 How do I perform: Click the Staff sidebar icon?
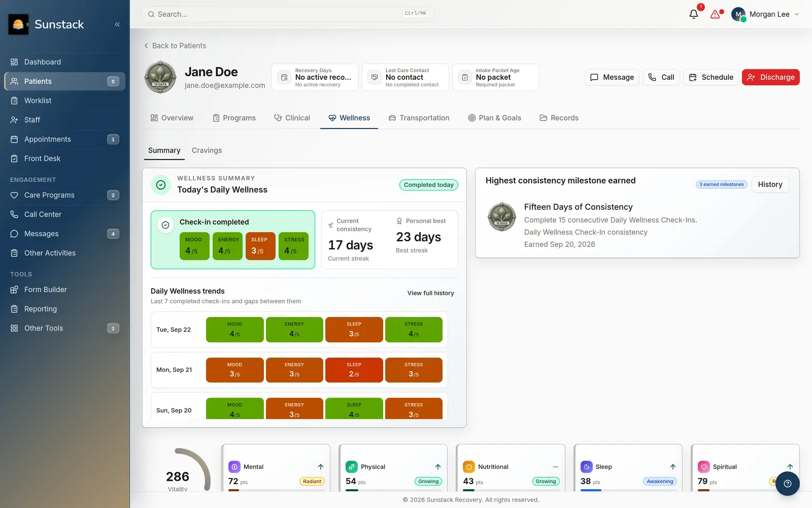click(14, 120)
